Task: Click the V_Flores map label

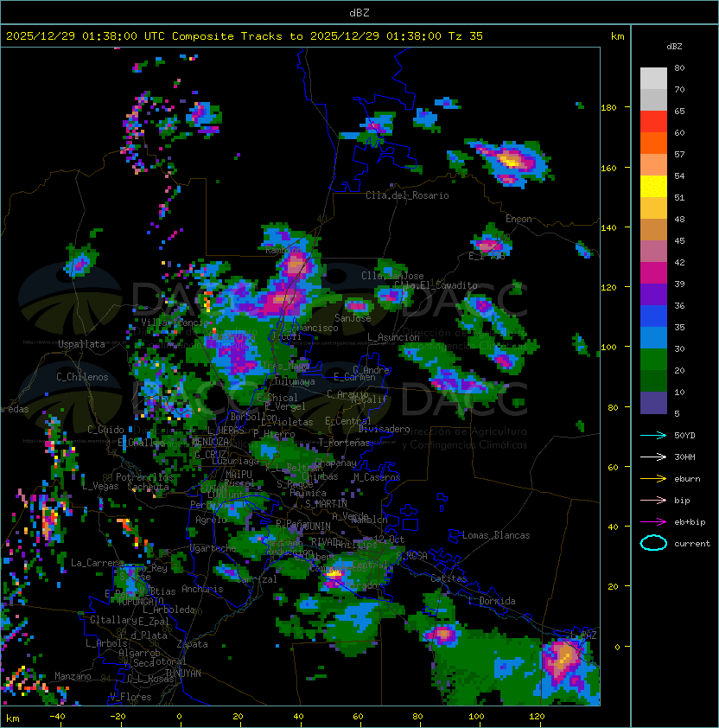Action: (x=130, y=696)
